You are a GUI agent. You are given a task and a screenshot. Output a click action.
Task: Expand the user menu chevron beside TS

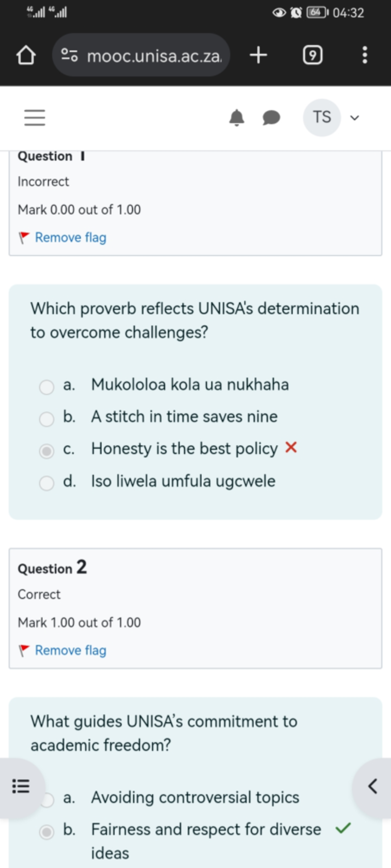click(354, 118)
